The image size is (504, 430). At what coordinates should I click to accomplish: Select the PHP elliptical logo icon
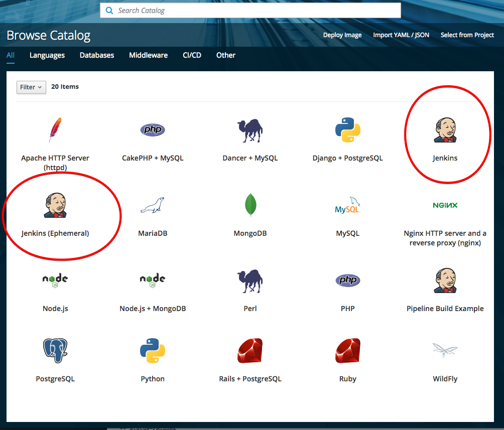coord(348,280)
